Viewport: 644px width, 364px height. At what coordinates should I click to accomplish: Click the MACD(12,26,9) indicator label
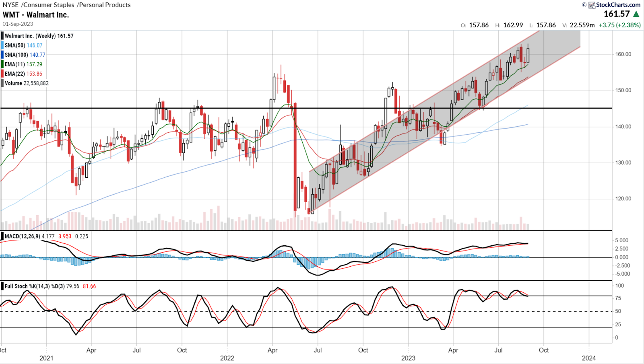point(23,236)
